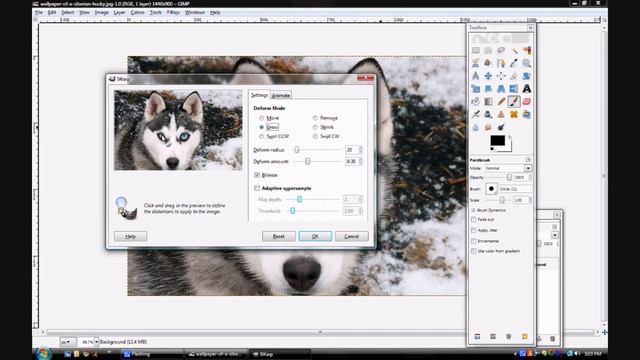Image resolution: width=640 pixels, height=360 pixels.
Task: Toggle the Bilinear checkbox
Action: tap(257, 175)
